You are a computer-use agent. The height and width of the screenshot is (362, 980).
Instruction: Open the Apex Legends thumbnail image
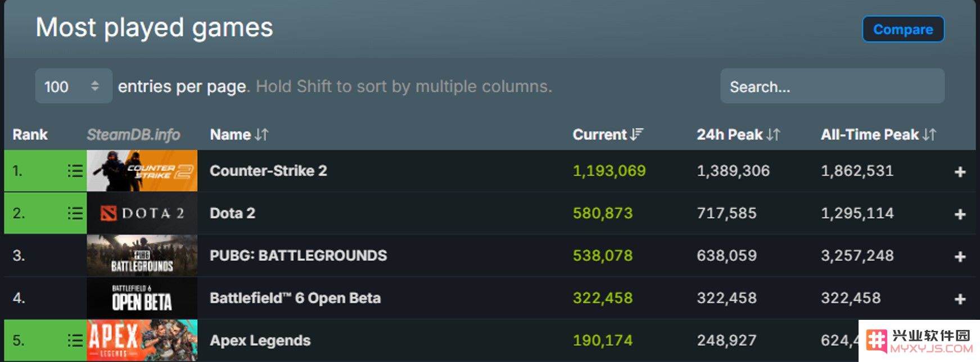(142, 340)
